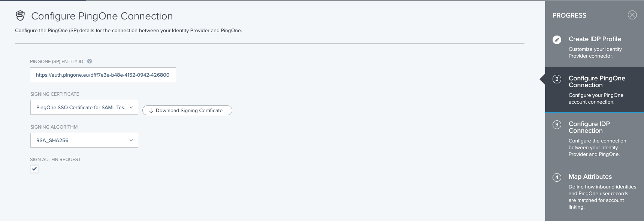Image resolution: width=644 pixels, height=221 pixels.
Task: Click the step 3 circle icon
Action: click(557, 125)
